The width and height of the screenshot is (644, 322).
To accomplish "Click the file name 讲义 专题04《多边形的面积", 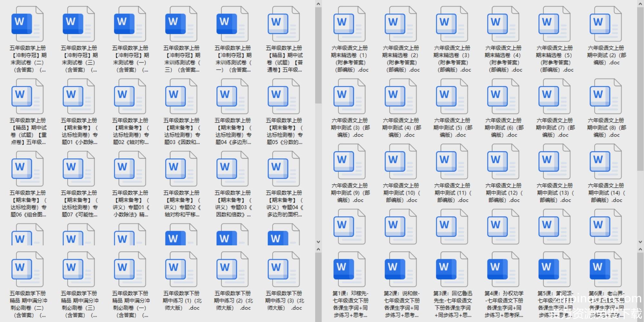I will pos(284,204).
